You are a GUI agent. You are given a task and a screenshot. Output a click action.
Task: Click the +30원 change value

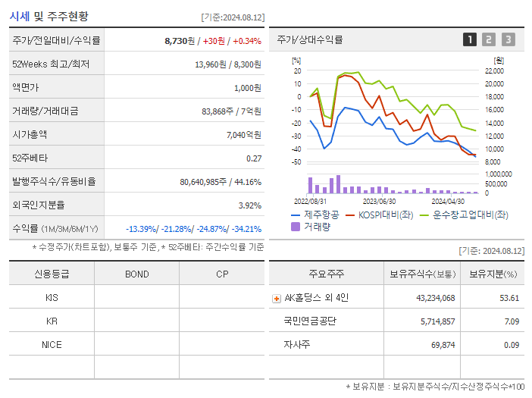(214, 41)
